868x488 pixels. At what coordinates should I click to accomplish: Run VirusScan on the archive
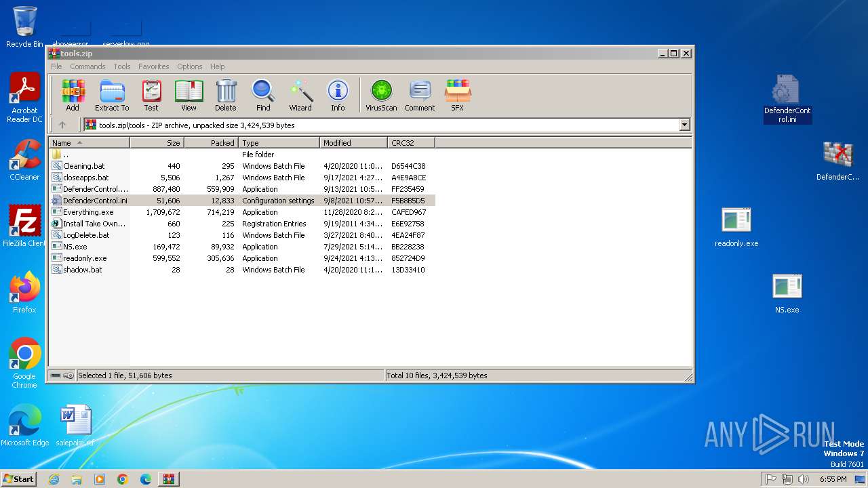pos(381,95)
